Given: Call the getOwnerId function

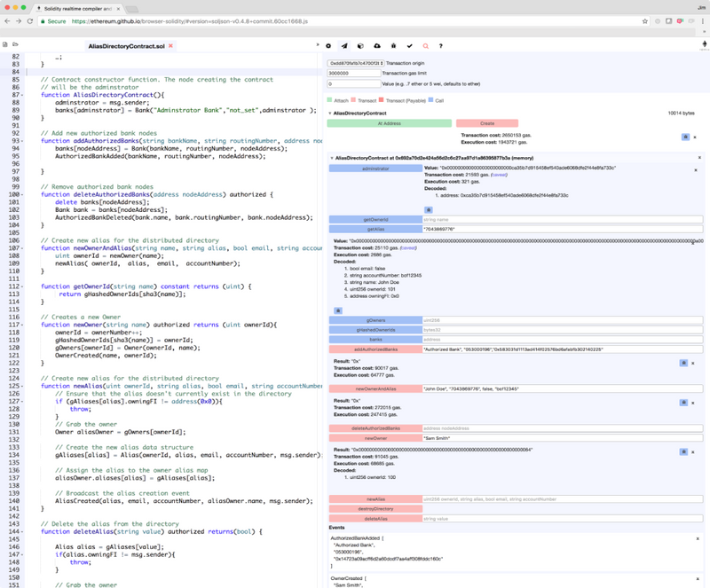Looking at the screenshot, I should 375,220.
